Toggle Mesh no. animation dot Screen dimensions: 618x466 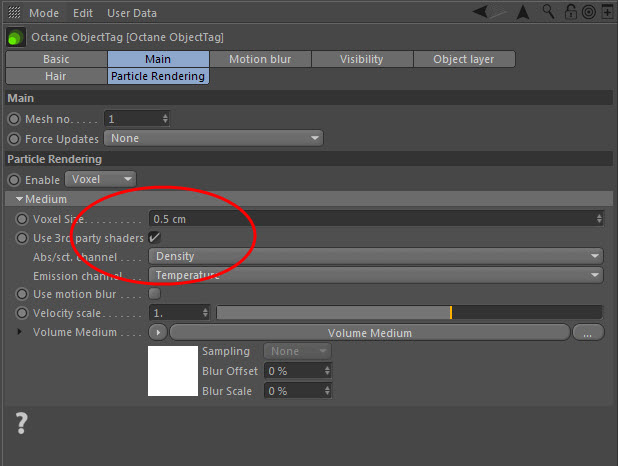14,119
